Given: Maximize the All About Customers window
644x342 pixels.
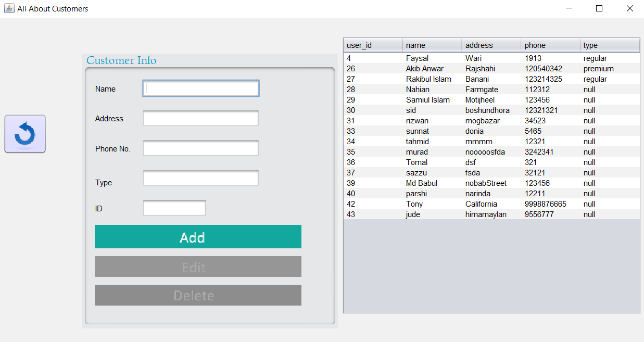Looking at the screenshot, I should point(599,8).
